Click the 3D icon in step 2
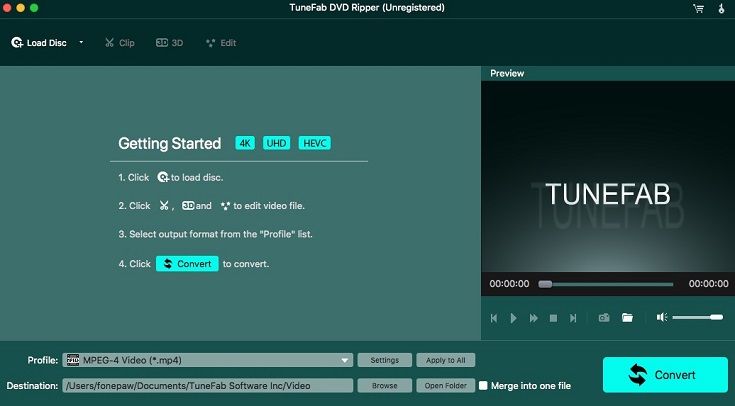This screenshot has width=735, height=406. click(x=188, y=205)
